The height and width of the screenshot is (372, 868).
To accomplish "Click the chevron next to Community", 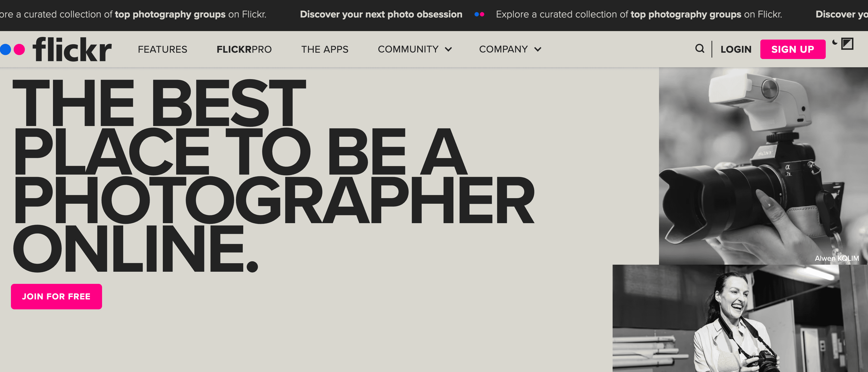I will (x=448, y=50).
